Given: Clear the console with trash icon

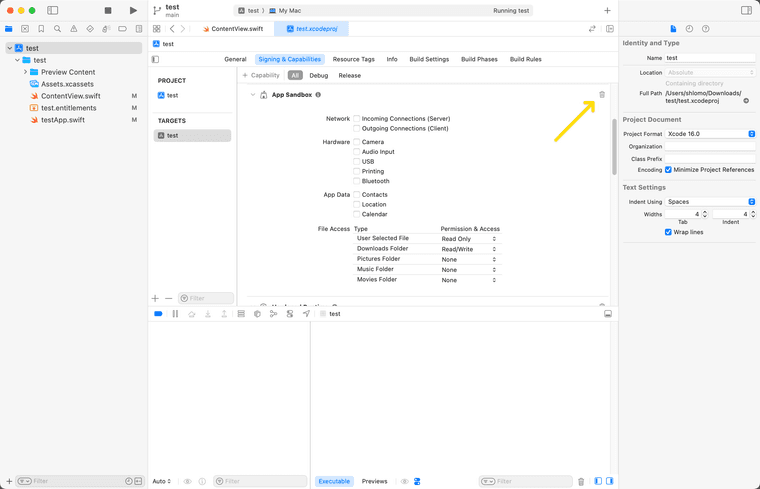Looking at the screenshot, I should coord(581,481).
